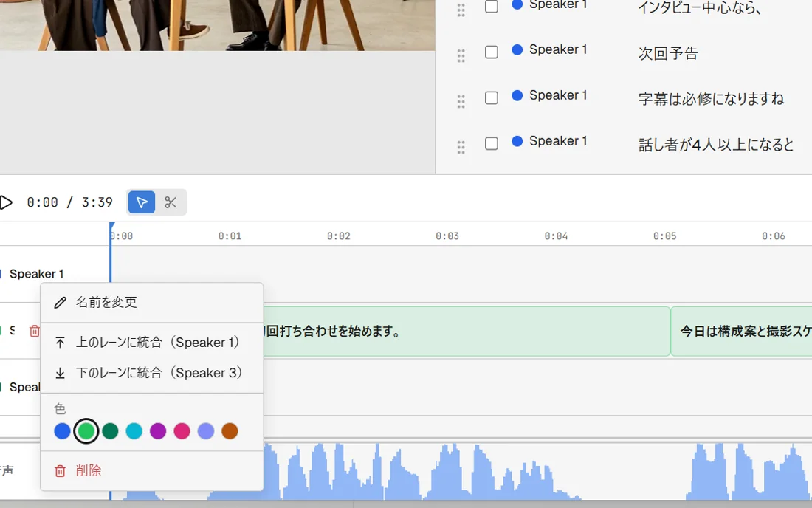Pick the blue color swatch
Image resolution: width=812 pixels, height=508 pixels.
point(62,431)
